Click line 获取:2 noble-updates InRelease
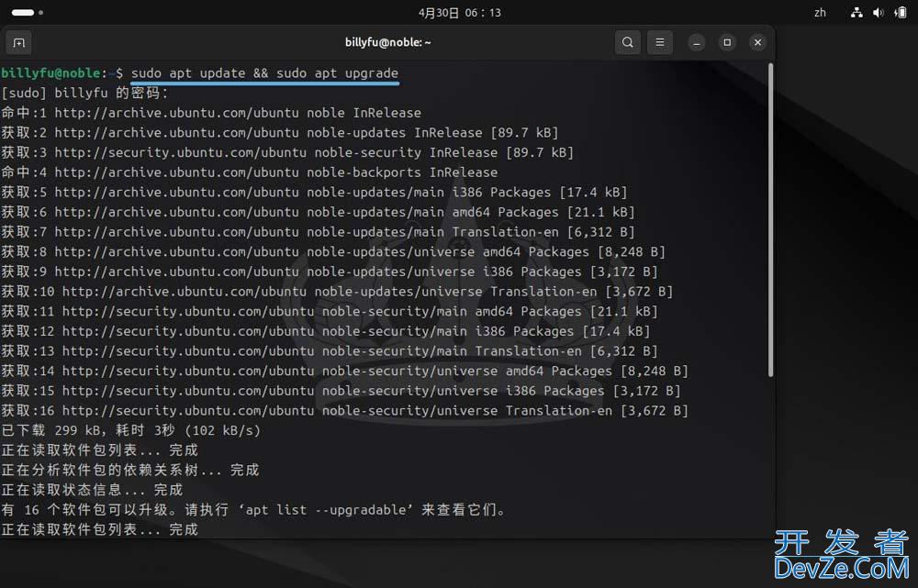The width and height of the screenshot is (918, 588). pyautogui.click(x=280, y=133)
